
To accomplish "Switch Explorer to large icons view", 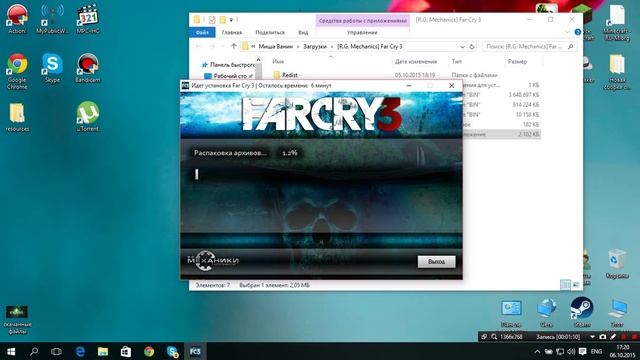I will (x=576, y=285).
